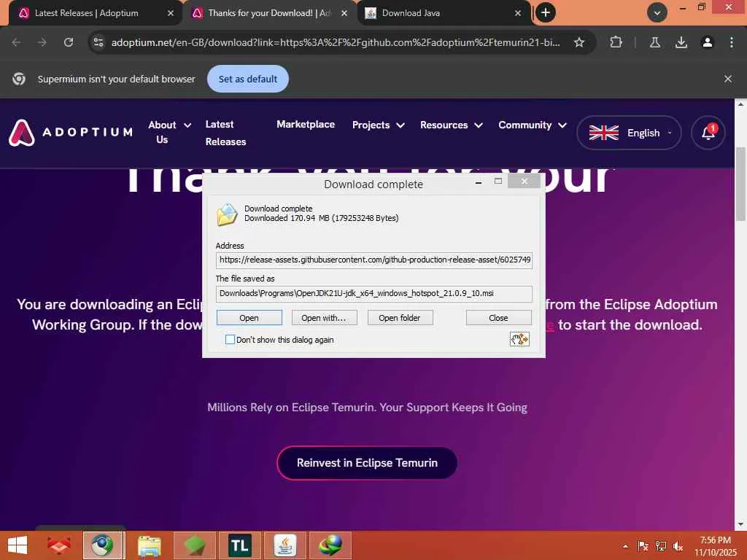Click the scrollbar up arrow

pos(741,104)
